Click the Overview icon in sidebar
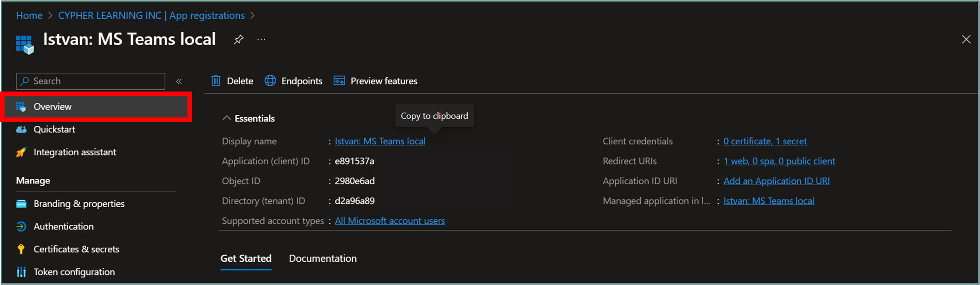 pos(21,107)
